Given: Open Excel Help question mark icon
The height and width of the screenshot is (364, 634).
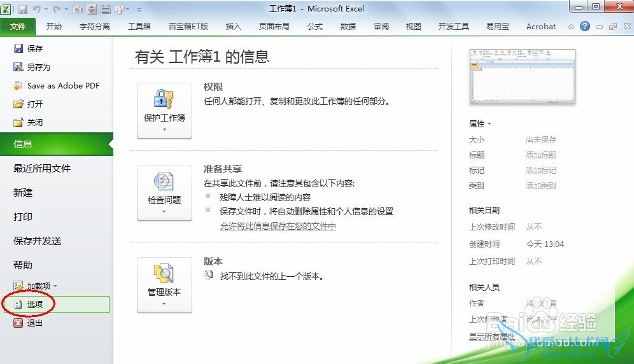Looking at the screenshot, I should [x=585, y=26].
